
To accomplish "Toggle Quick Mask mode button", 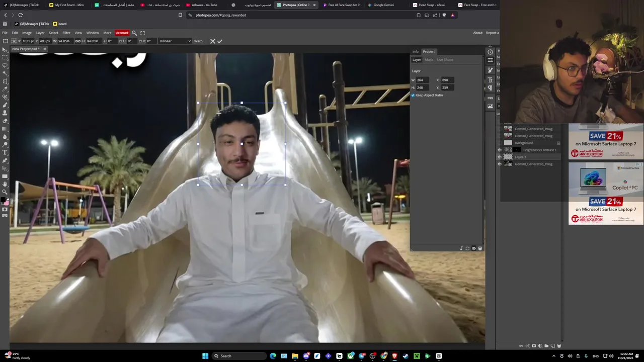I will click(x=6, y=209).
